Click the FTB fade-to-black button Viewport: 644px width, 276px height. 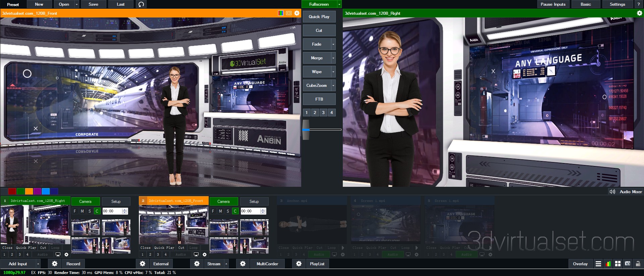319,99
